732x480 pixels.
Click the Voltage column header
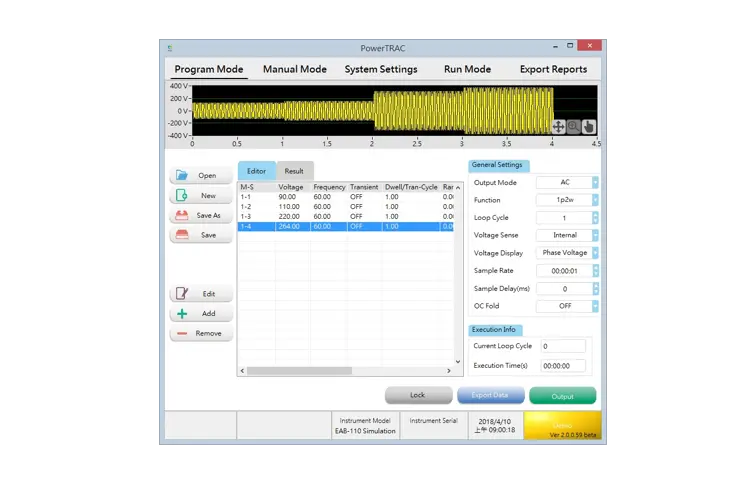(x=291, y=187)
